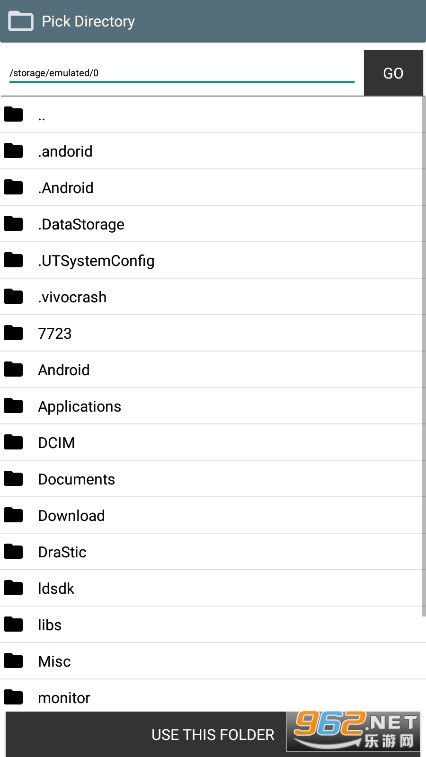The image size is (426, 757).
Task: Click the directory list scrollbar
Action: coord(424,357)
